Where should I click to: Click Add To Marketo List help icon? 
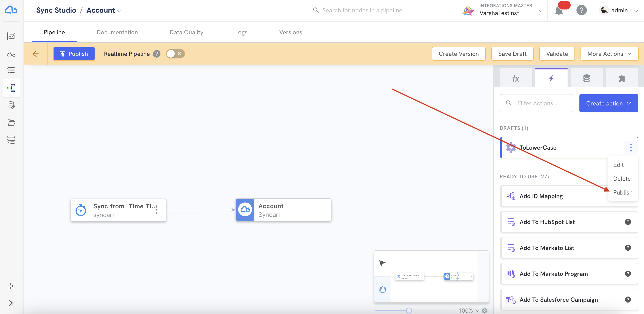[x=628, y=248]
